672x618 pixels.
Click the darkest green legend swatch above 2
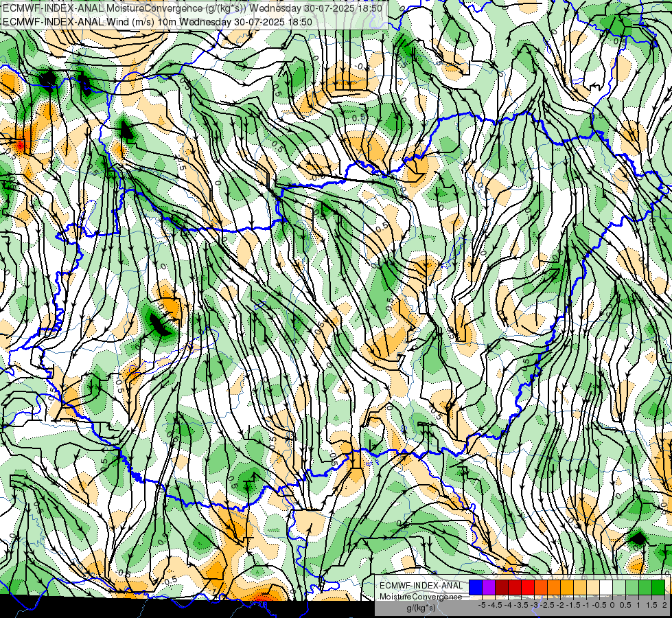[x=658, y=588]
